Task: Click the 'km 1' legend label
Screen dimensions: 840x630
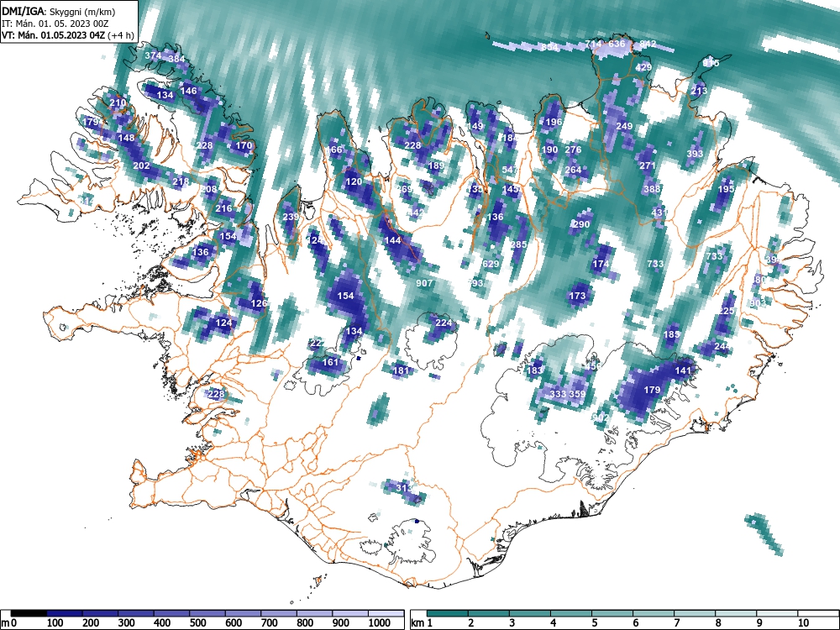Action: [422, 622]
